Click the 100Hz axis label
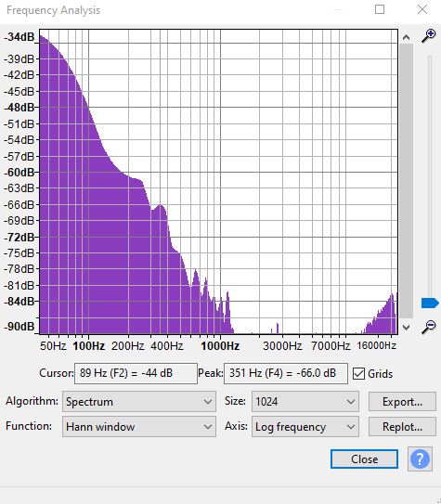This screenshot has width=441, height=504. coord(89,346)
